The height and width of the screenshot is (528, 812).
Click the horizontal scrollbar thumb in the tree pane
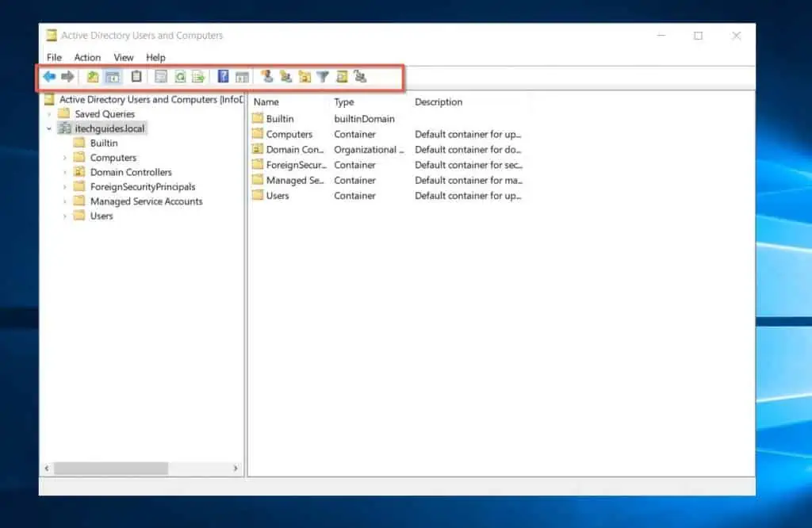[x=111, y=468]
